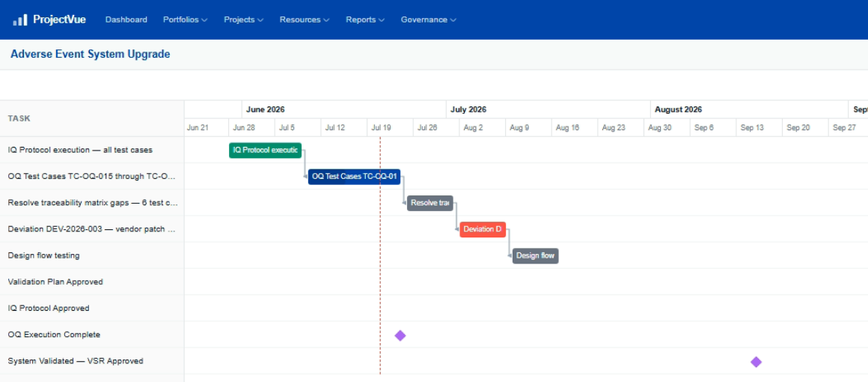Viewport: 868px width, 382px height.
Task: Select task row 'OQ Execution Complete'
Action: (92, 335)
